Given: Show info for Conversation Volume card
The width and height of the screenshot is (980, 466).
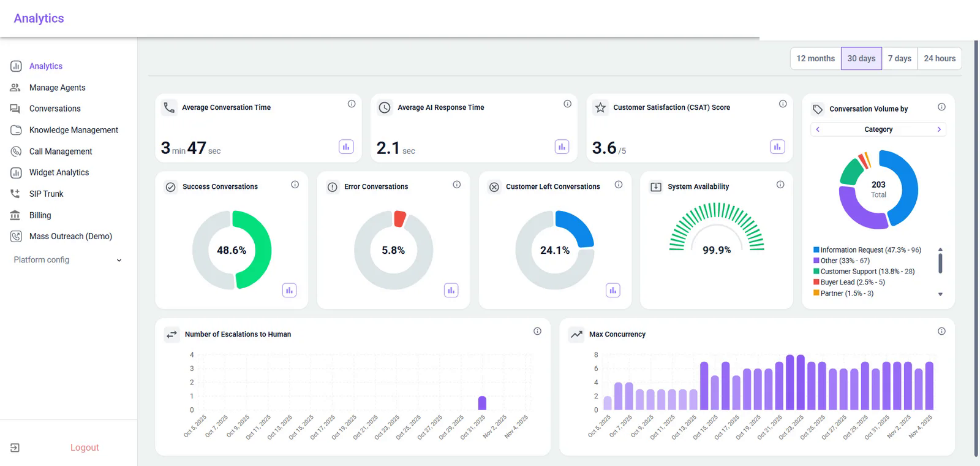Looking at the screenshot, I should [x=942, y=107].
